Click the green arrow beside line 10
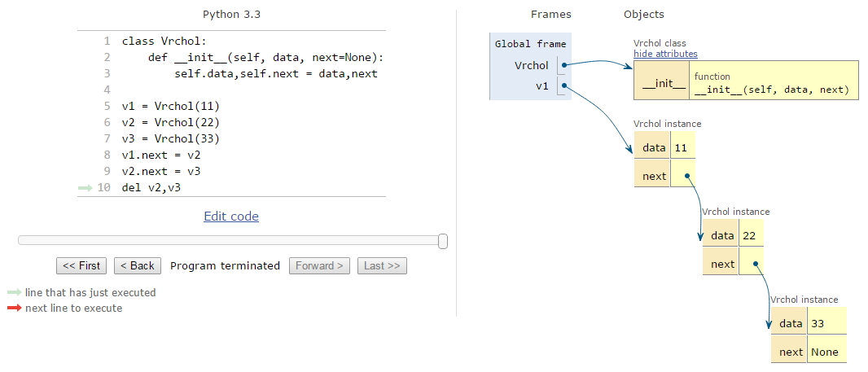This screenshot has height=372, width=868. coord(85,188)
